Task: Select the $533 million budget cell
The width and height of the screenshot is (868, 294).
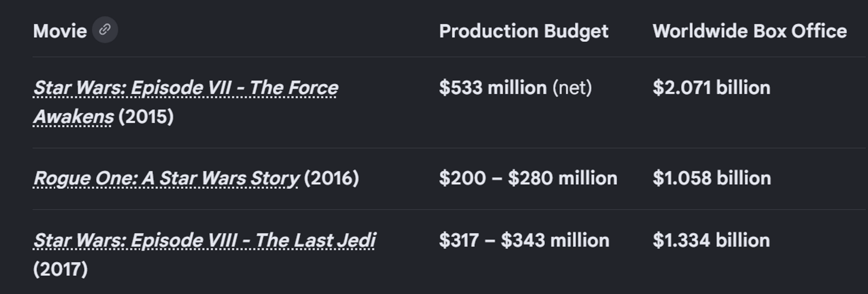Action: (x=493, y=88)
